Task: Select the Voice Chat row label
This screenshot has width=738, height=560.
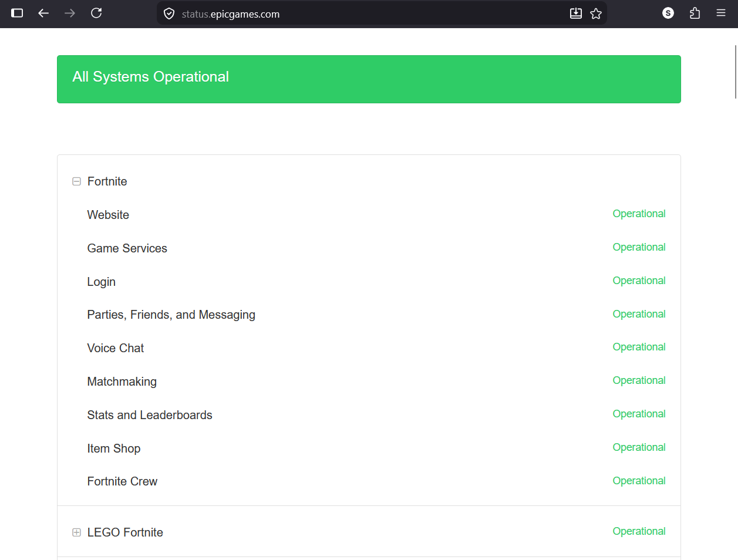Action: 116,348
